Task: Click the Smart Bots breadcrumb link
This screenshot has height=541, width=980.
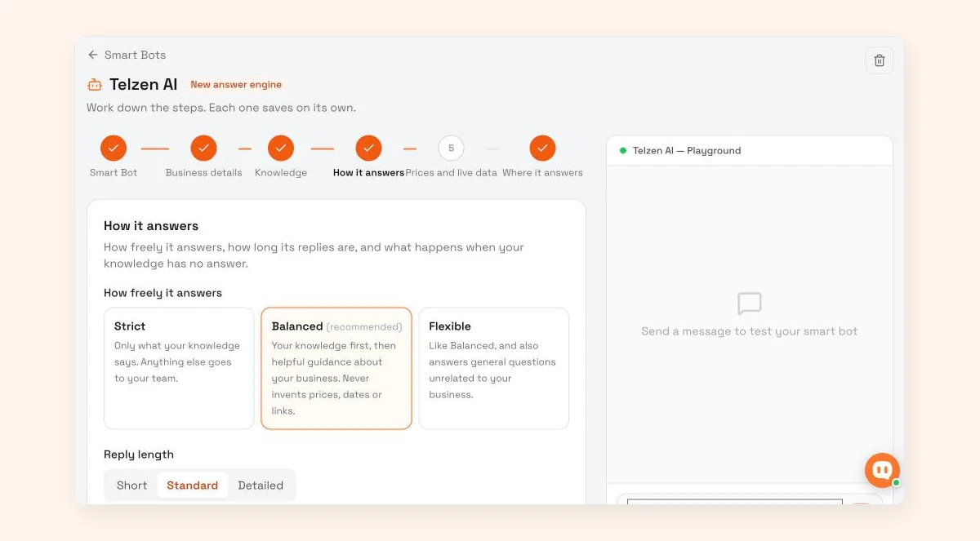Action: (x=136, y=55)
